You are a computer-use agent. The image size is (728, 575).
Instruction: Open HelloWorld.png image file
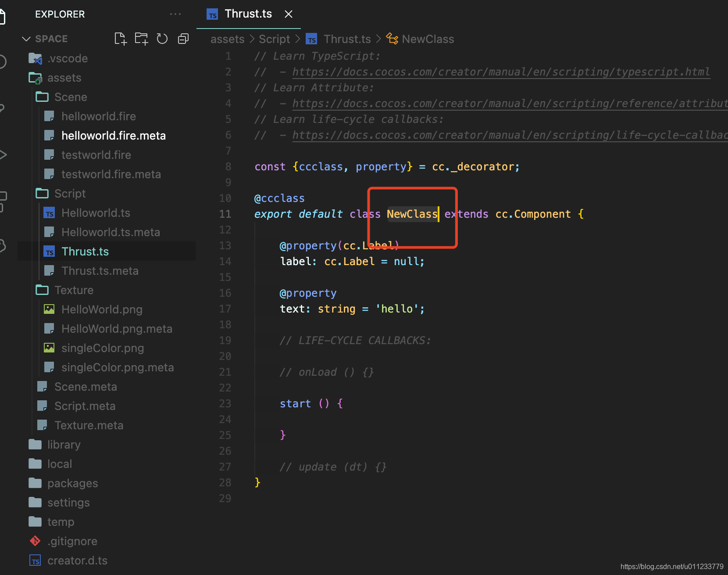pos(102,309)
